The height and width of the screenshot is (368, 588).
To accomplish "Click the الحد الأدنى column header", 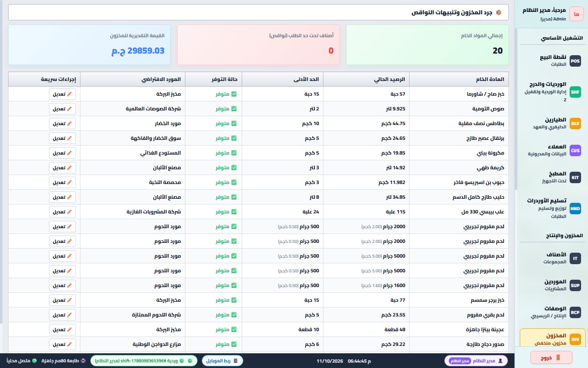I will tap(283, 79).
